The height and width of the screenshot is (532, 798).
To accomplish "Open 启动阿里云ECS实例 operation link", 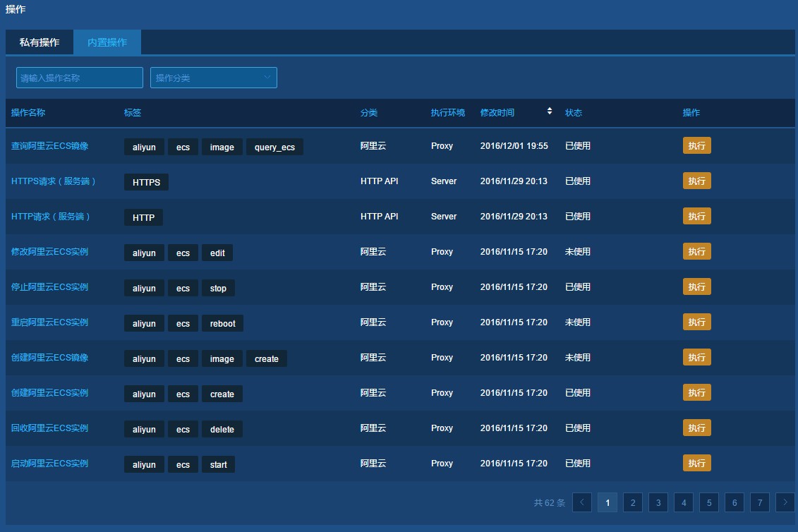I will 50,464.
